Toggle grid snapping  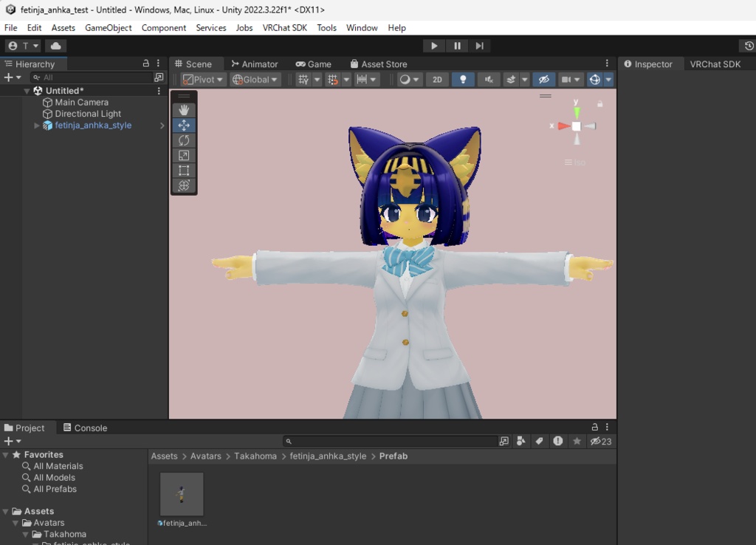(x=333, y=80)
